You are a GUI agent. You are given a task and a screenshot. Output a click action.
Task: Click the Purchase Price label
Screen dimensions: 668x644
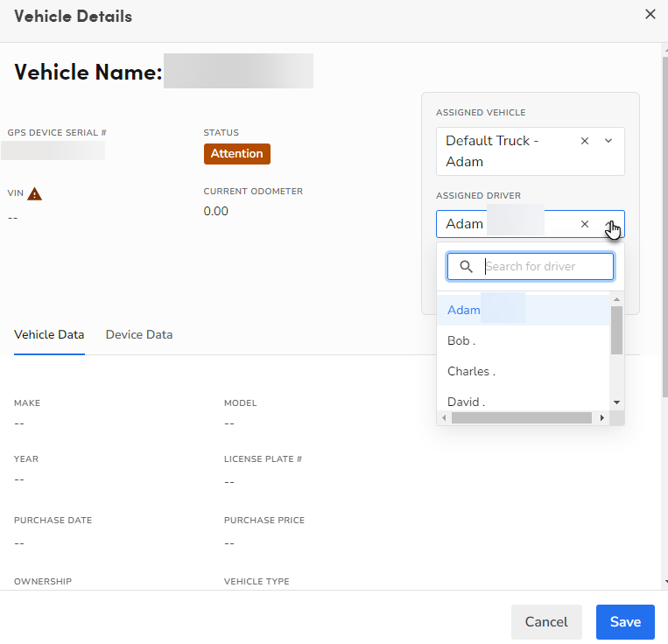coord(264,520)
